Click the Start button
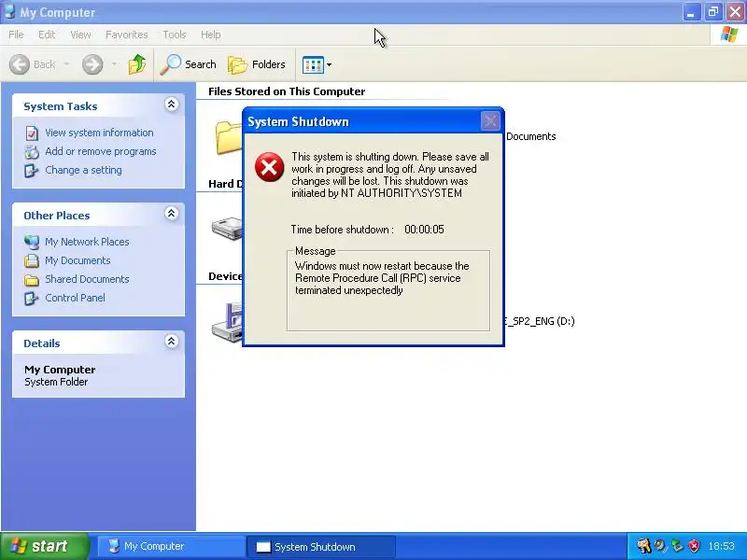The height and width of the screenshot is (560, 747). (45, 546)
